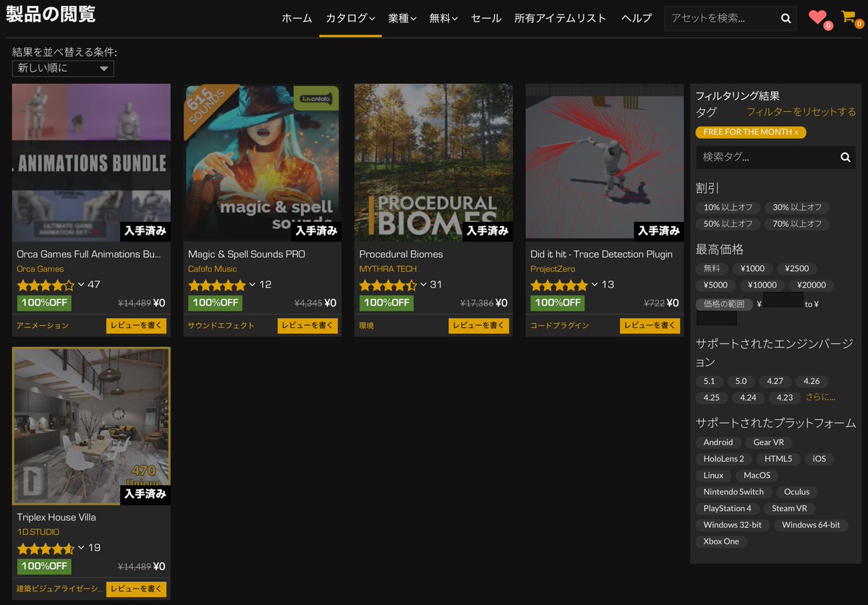Open Magic & Spell Sounds thumbnail image
This screenshot has height=605, width=868.
(262, 163)
